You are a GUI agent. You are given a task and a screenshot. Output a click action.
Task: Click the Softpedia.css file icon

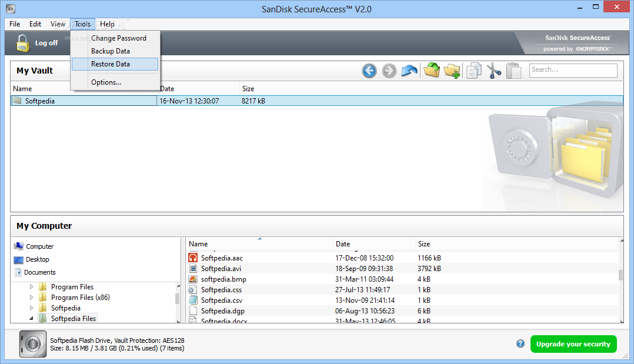point(193,289)
